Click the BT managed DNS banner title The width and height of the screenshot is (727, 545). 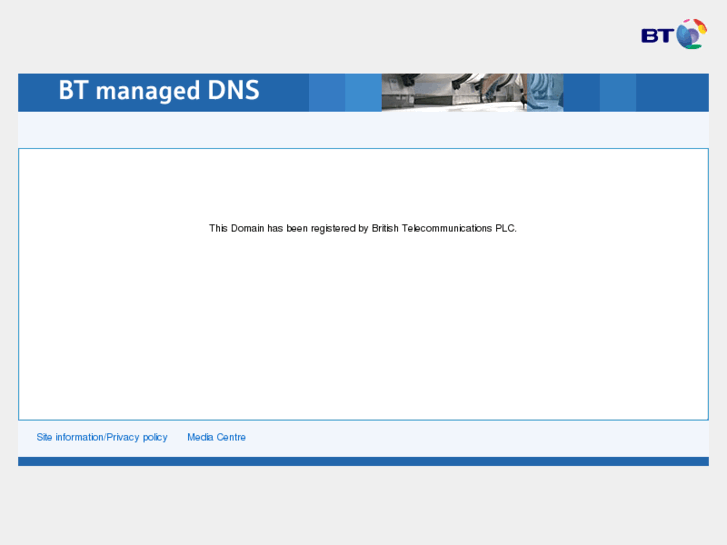[x=159, y=90]
